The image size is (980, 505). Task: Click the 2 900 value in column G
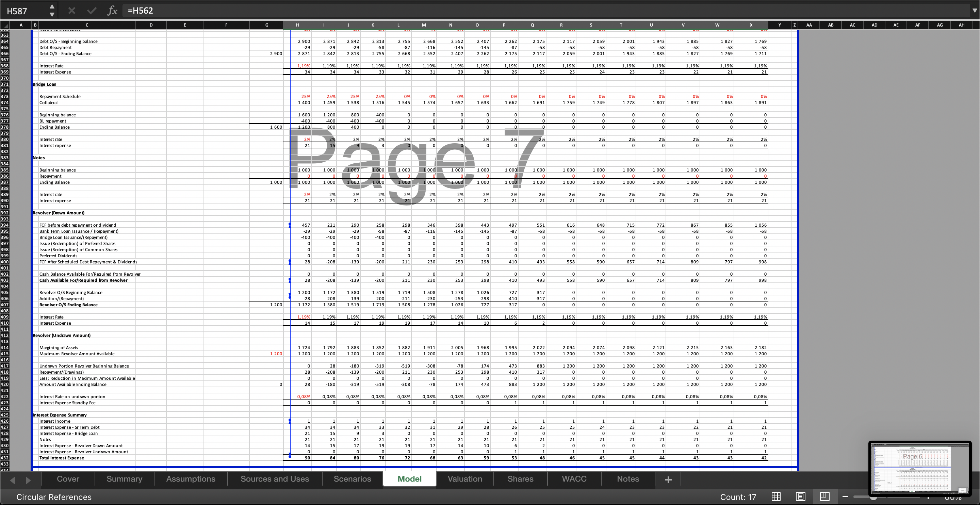click(276, 54)
